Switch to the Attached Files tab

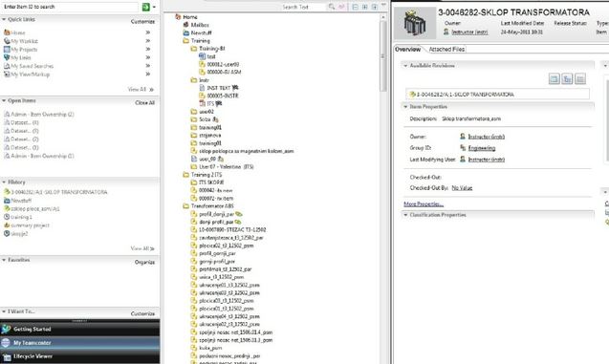[x=446, y=50]
